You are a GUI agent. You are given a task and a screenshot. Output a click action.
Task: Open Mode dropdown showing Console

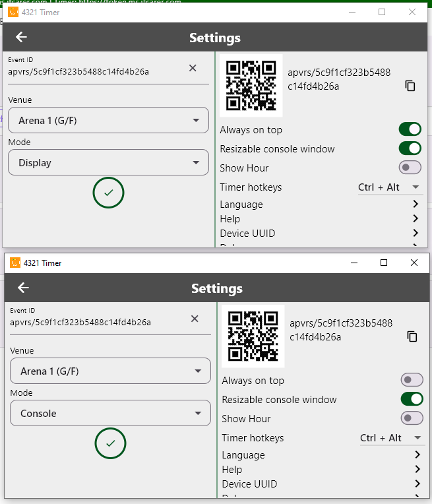[x=110, y=413]
